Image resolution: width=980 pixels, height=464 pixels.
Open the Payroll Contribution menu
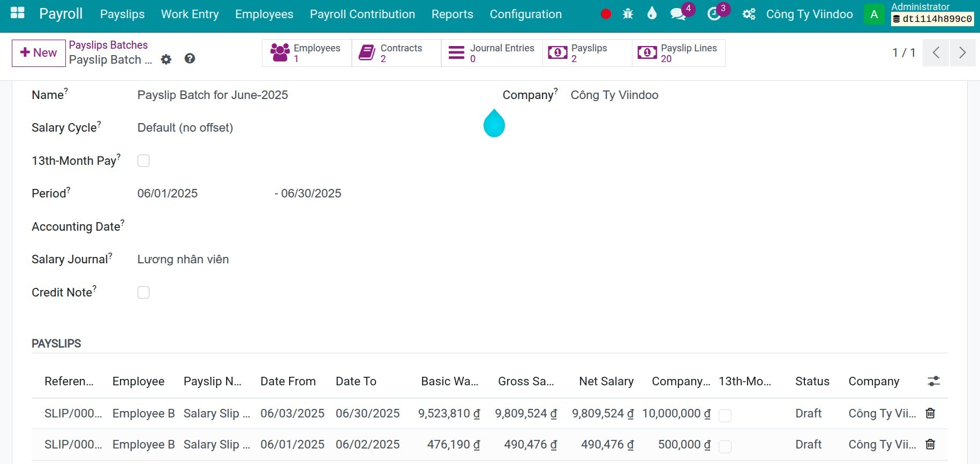coord(362,14)
